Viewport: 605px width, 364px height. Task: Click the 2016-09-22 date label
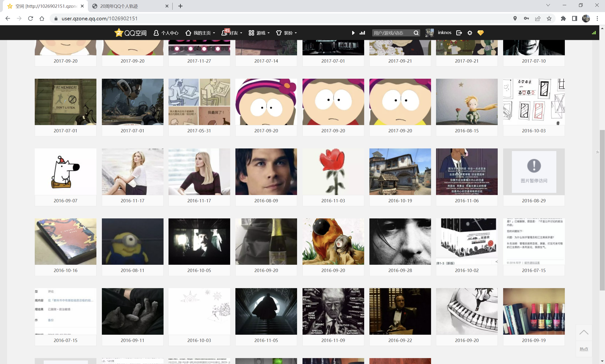400,340
